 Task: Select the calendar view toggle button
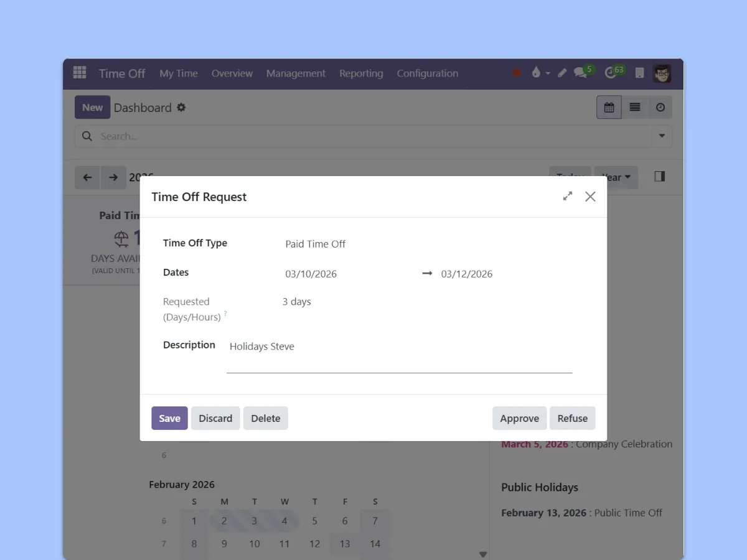click(x=609, y=108)
